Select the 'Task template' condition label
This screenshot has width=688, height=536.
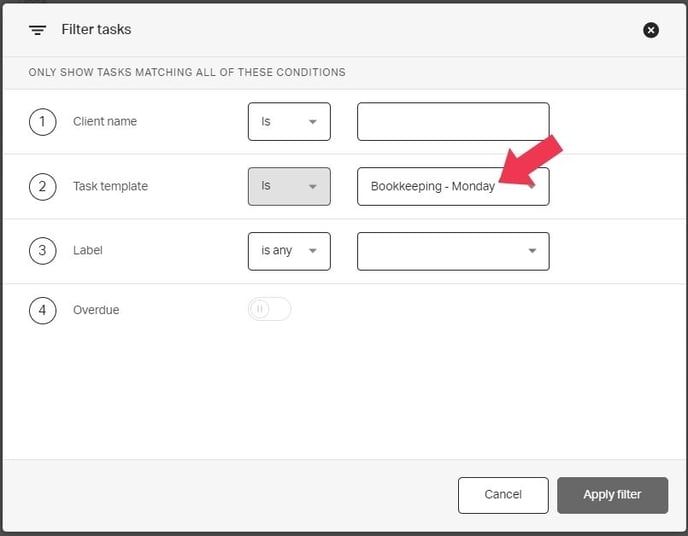[110, 186]
